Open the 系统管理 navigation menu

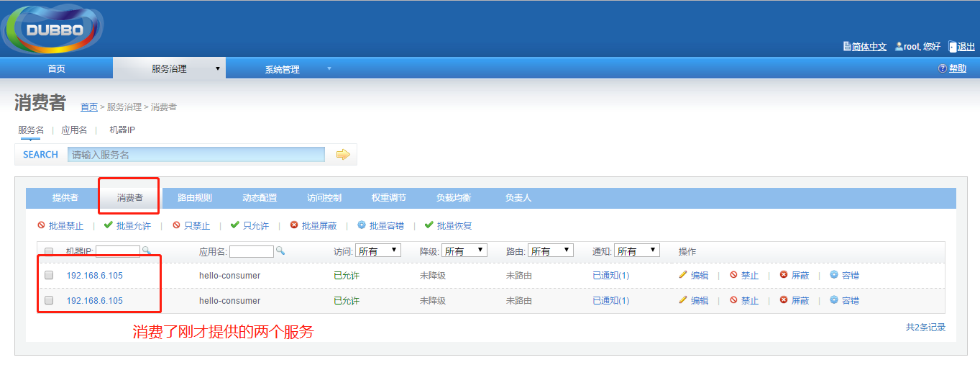point(282,69)
